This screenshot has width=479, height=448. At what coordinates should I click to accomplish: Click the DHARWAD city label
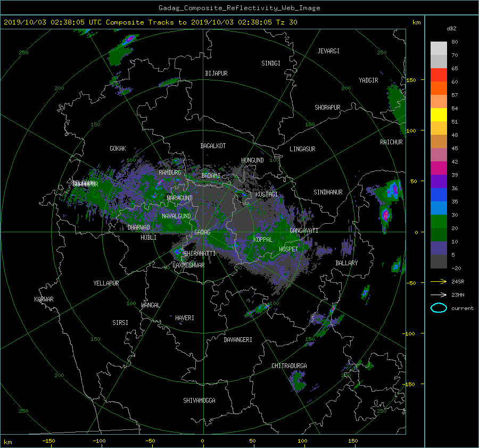138,227
